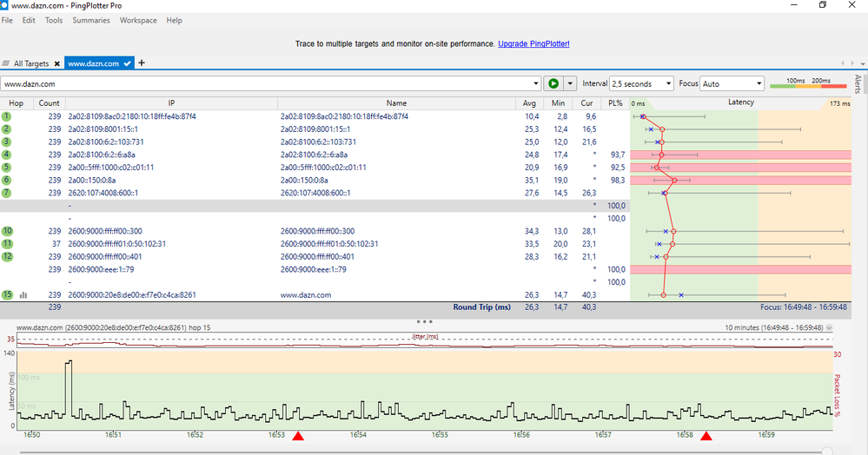Click the Latency graph column header
This screenshot has width=868, height=455.
[x=740, y=103]
